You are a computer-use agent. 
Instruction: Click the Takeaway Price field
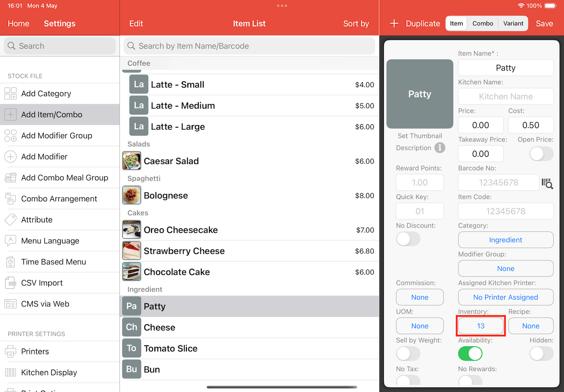point(480,154)
